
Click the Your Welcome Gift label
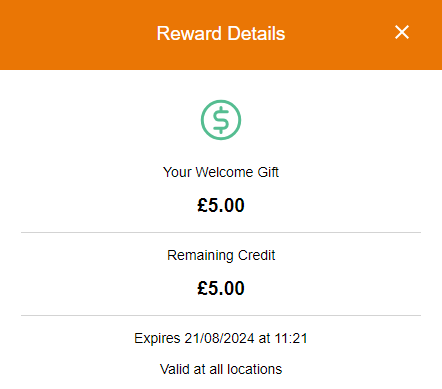click(221, 172)
